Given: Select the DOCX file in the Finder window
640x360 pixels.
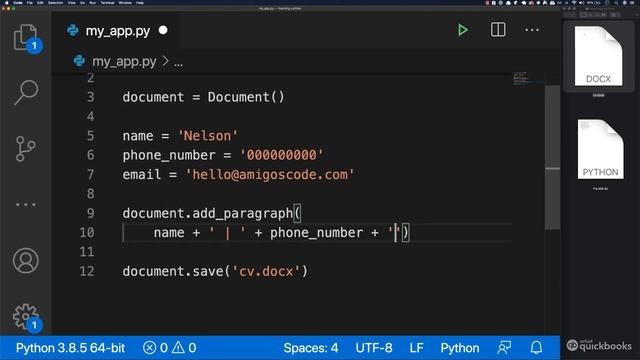Looking at the screenshot, I should coord(598,56).
